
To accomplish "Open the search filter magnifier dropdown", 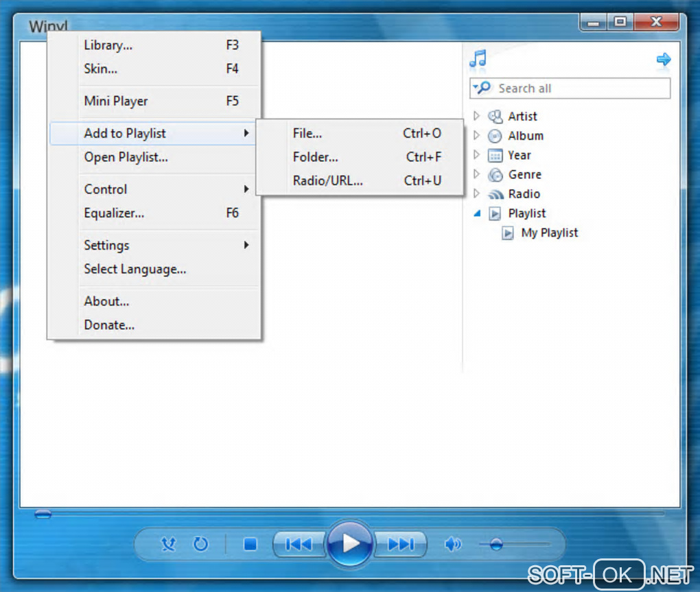I will click(x=482, y=87).
